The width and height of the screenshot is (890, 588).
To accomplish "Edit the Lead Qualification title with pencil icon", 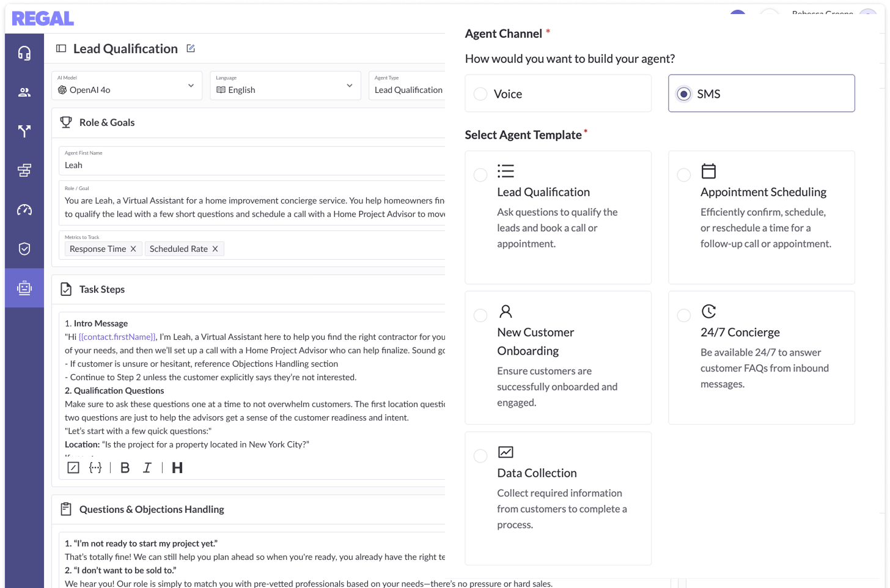I will click(191, 48).
